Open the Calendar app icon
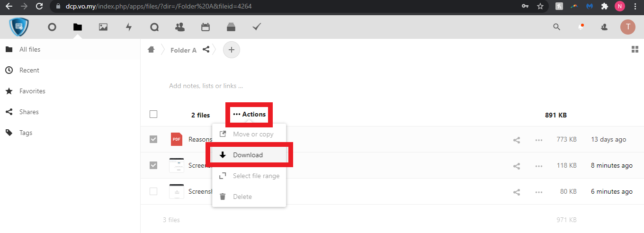This screenshot has height=233, width=644. (206, 27)
